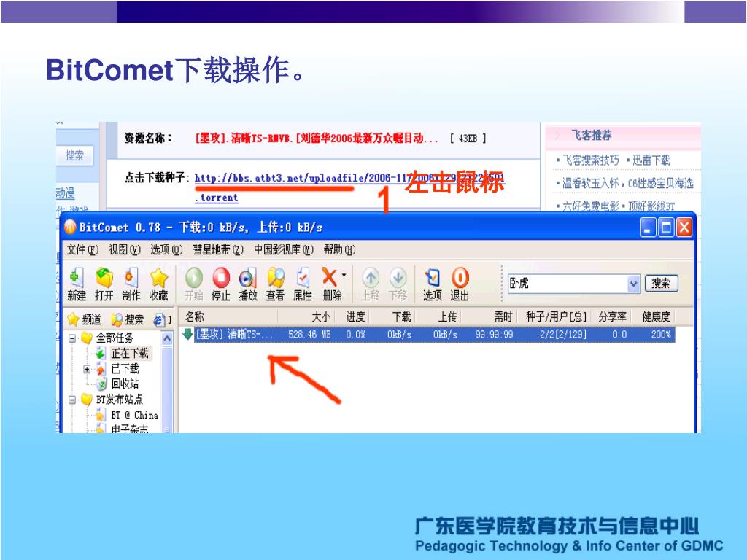Sort by the 进度 column header
The width and height of the screenshot is (747, 560).
tap(354, 316)
